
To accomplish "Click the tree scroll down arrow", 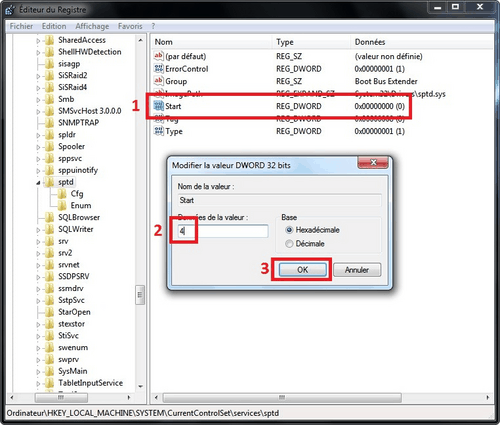I will (140, 387).
